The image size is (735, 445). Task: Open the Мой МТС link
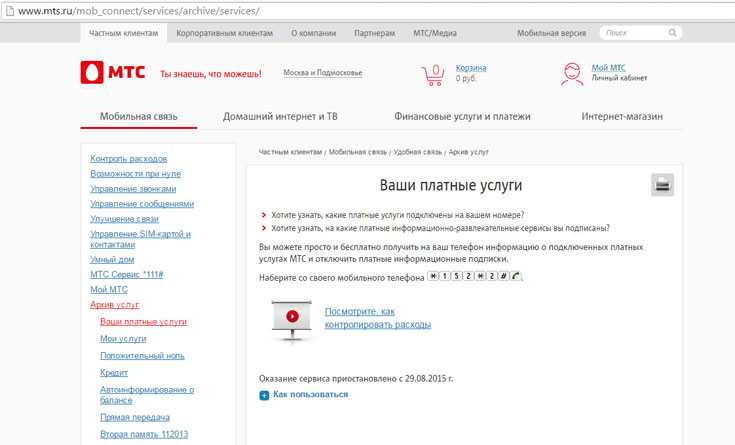tap(608, 68)
